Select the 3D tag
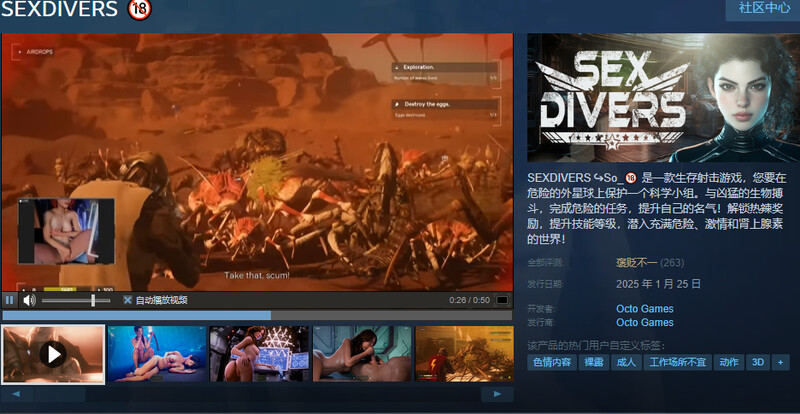 click(758, 362)
